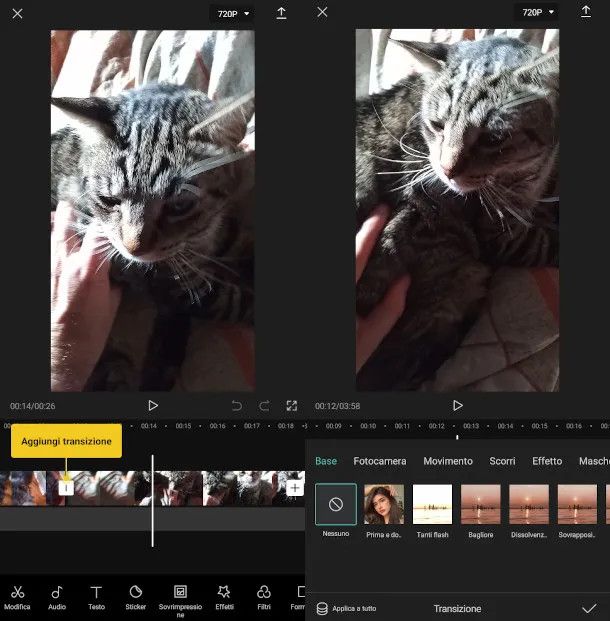Click the add clip plus button on timeline

coord(294,488)
